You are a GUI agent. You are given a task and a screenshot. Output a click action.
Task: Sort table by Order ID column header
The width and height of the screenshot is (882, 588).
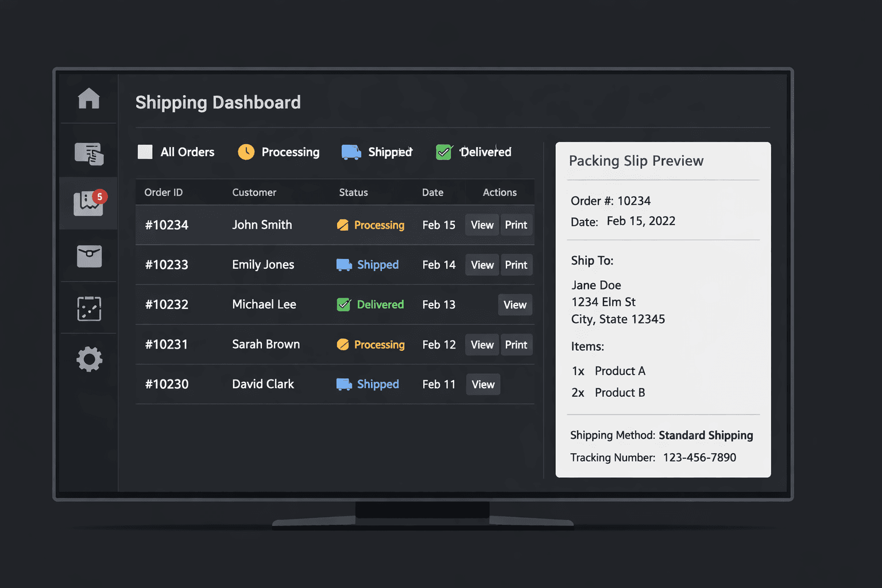(x=164, y=192)
